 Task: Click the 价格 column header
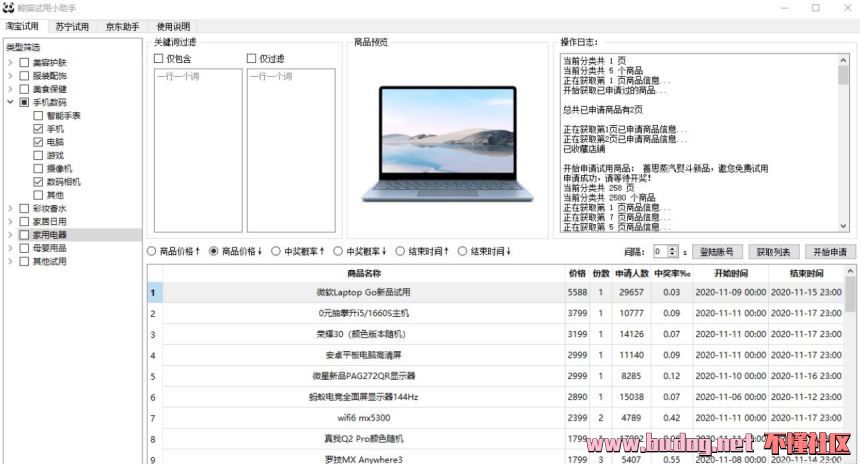point(577,273)
